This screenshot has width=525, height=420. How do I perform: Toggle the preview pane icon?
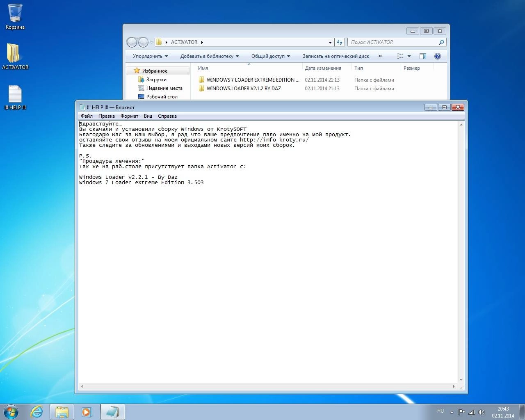[423, 56]
